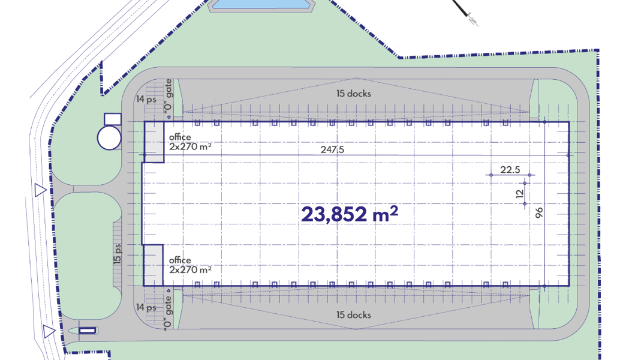Click the bottom 15 docks label
This screenshot has width=644, height=360.
pos(354,315)
